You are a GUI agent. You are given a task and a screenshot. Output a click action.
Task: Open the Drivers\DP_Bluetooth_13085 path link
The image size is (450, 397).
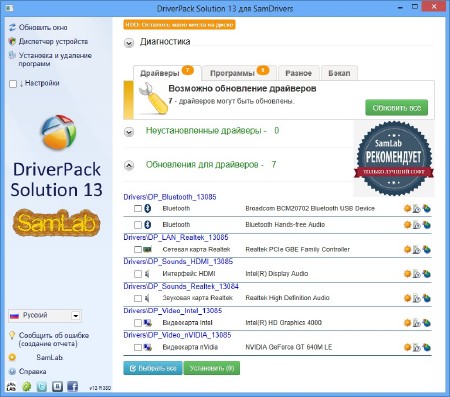click(170, 197)
